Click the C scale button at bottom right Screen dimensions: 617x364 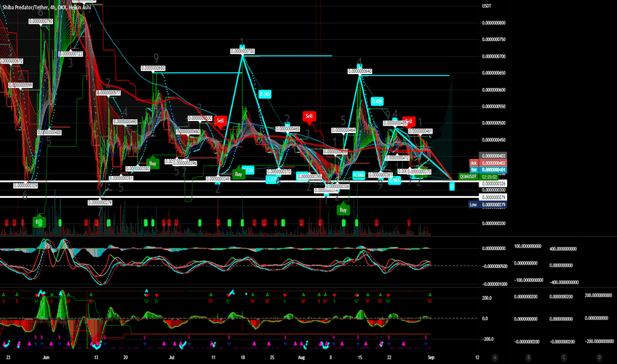tap(563, 357)
